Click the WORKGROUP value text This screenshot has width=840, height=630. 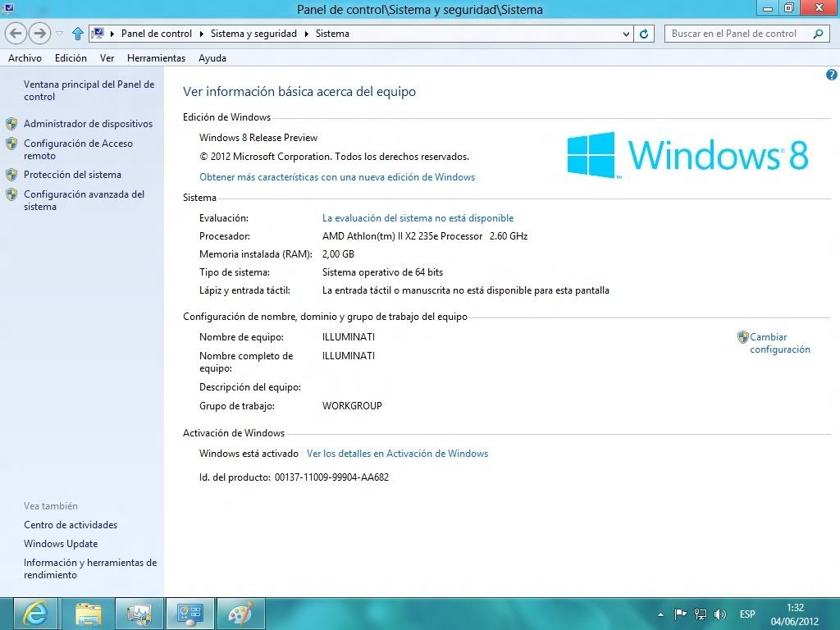click(352, 406)
